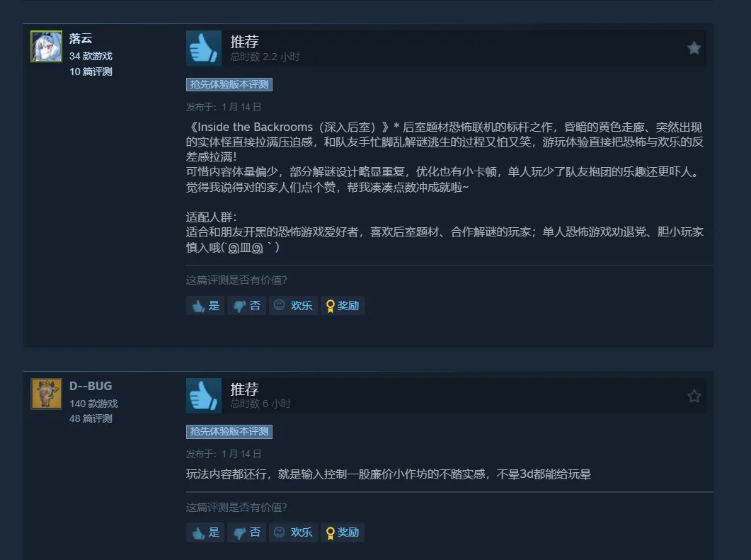Open the D--BUG username profile link
The height and width of the screenshot is (560, 751).
(91, 386)
